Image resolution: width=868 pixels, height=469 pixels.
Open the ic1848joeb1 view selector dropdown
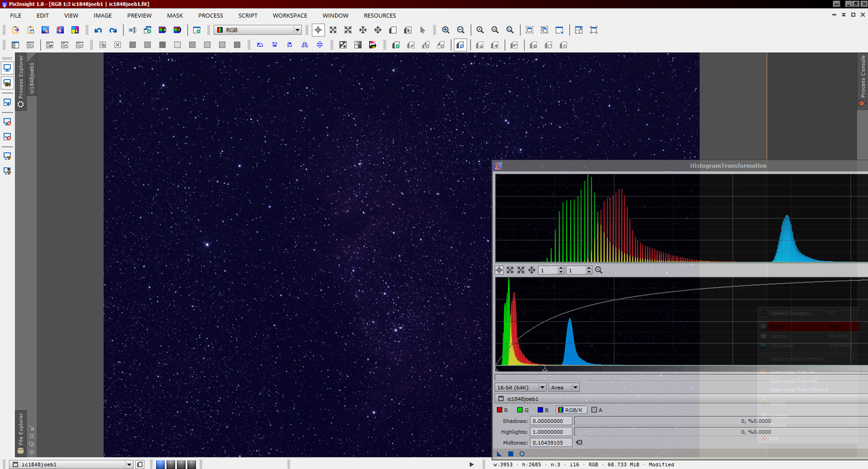[x=71, y=464]
